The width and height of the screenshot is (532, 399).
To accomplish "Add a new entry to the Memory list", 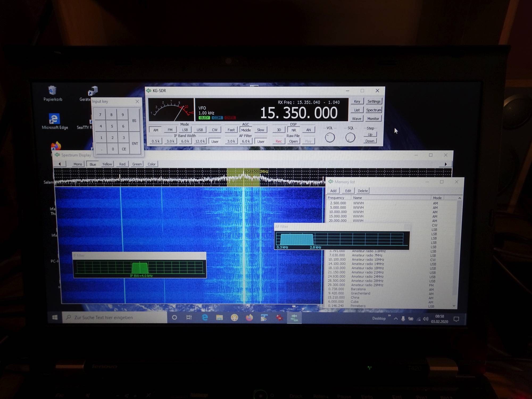I will coord(333,191).
